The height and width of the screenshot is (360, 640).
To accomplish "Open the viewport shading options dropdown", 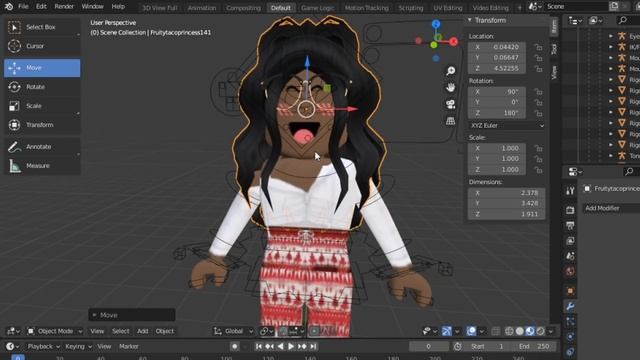I will coord(551,331).
